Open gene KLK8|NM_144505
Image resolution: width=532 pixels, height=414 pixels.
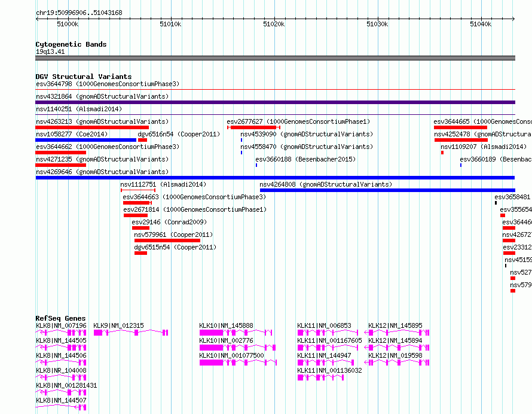[x=61, y=340]
